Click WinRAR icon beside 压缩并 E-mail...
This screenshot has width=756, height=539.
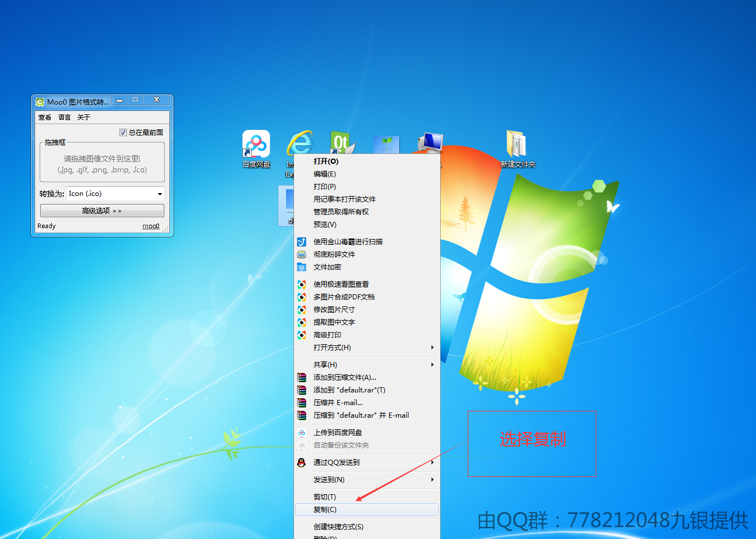point(302,403)
